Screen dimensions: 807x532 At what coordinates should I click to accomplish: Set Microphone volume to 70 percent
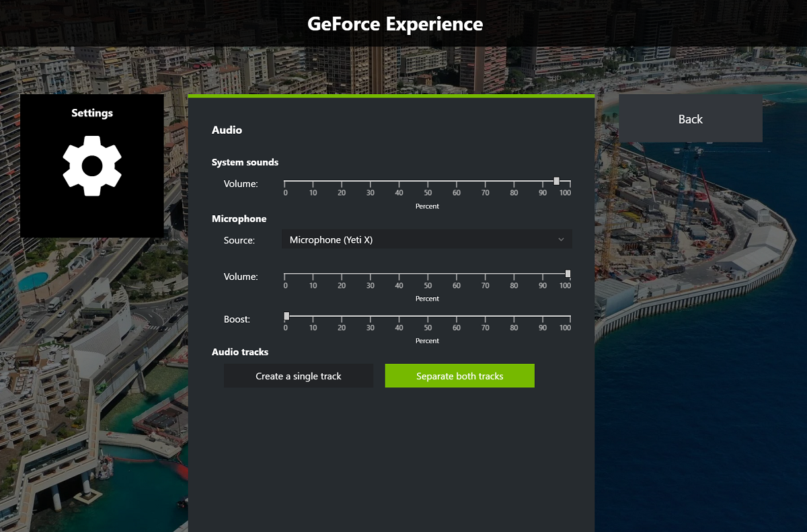(x=485, y=274)
